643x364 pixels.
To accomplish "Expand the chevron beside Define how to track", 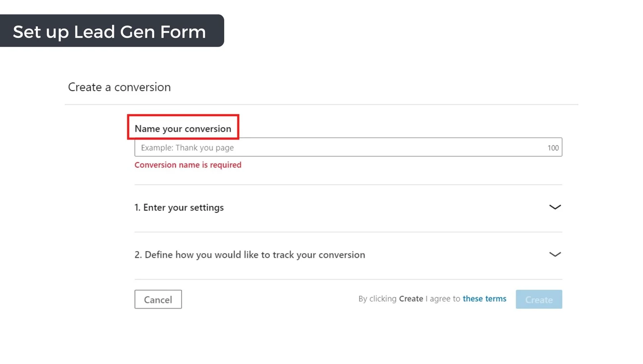I will (x=555, y=254).
